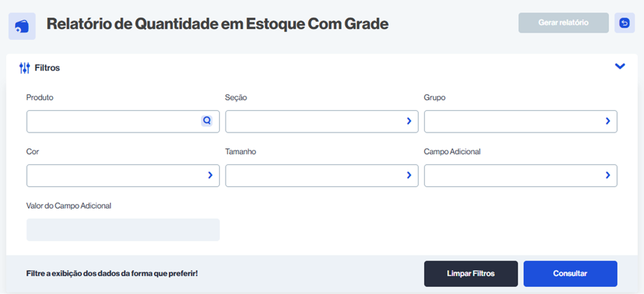Collapse the Filtros panel with the chevron

click(x=620, y=67)
